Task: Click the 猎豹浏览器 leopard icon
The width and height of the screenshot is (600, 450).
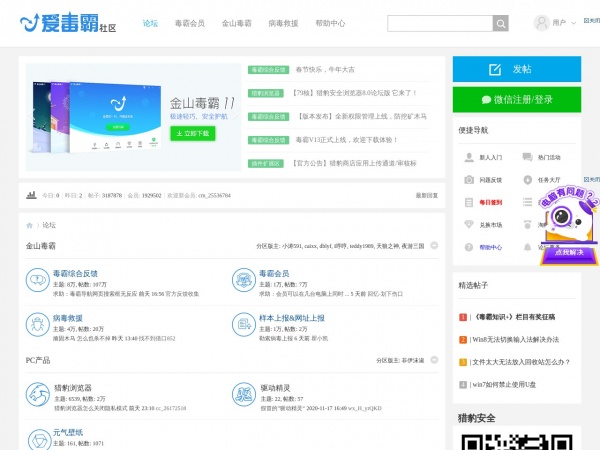Action: tap(38, 394)
